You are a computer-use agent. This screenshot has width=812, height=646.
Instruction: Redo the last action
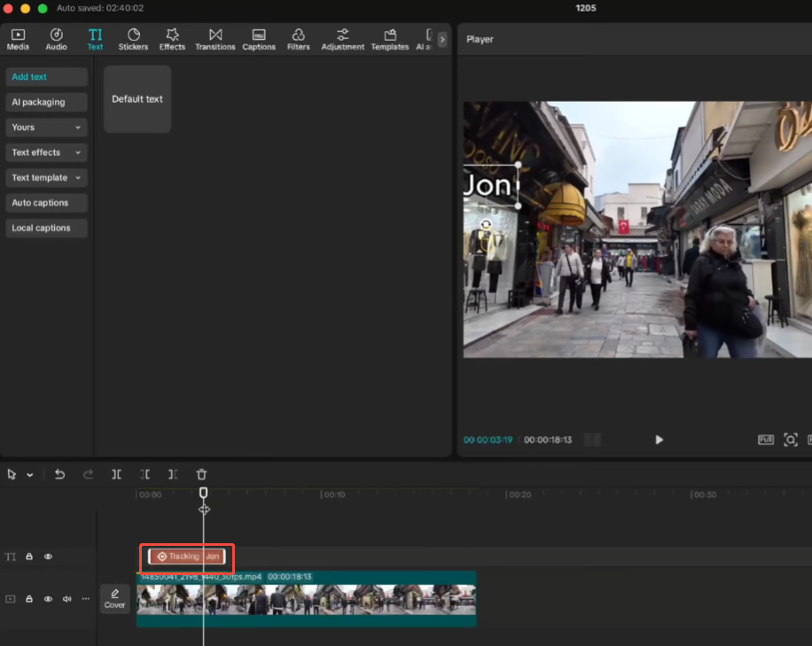coord(88,474)
